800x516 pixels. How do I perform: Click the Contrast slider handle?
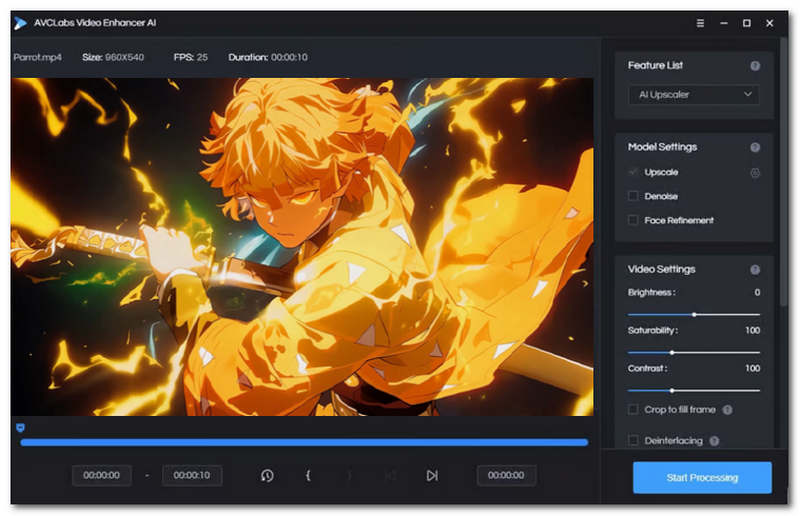671,390
